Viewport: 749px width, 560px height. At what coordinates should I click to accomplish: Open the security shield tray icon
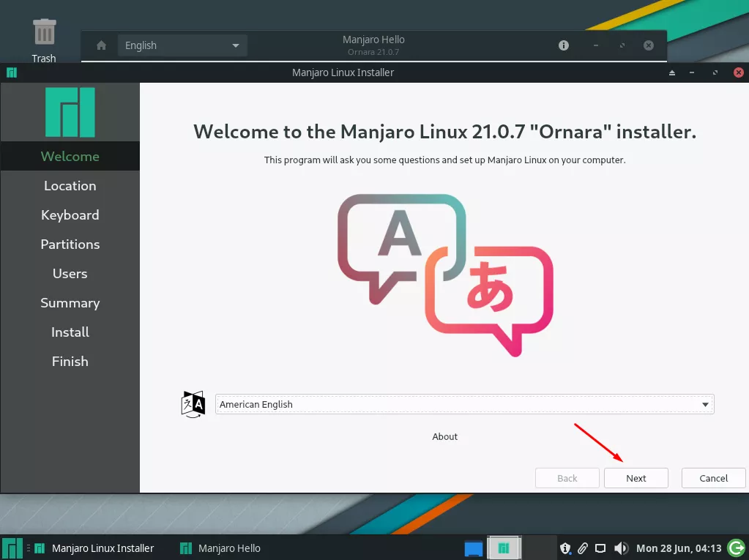click(565, 548)
